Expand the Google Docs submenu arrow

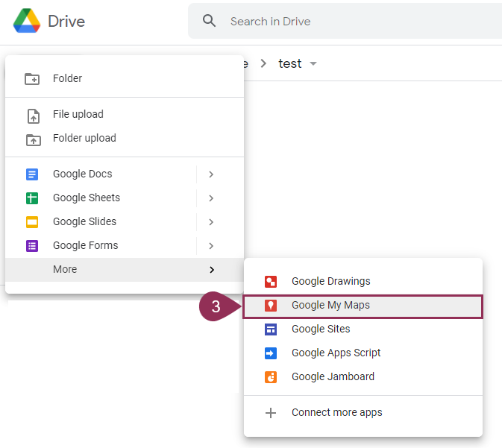(211, 174)
